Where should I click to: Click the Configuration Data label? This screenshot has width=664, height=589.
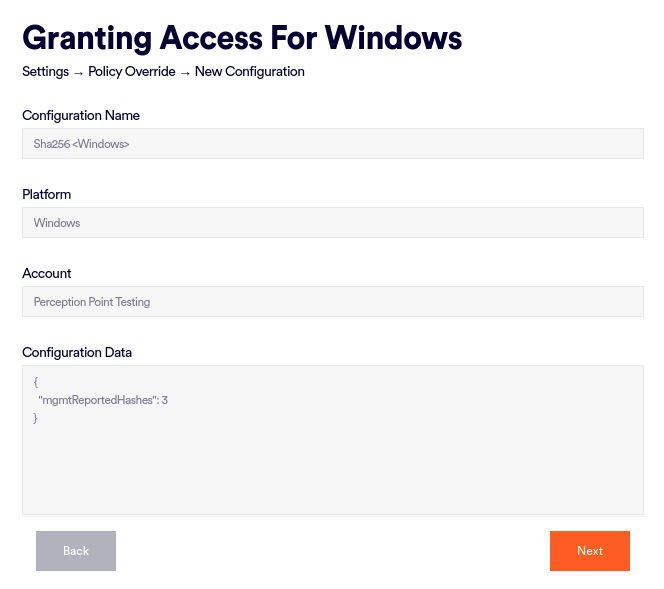coord(77,353)
